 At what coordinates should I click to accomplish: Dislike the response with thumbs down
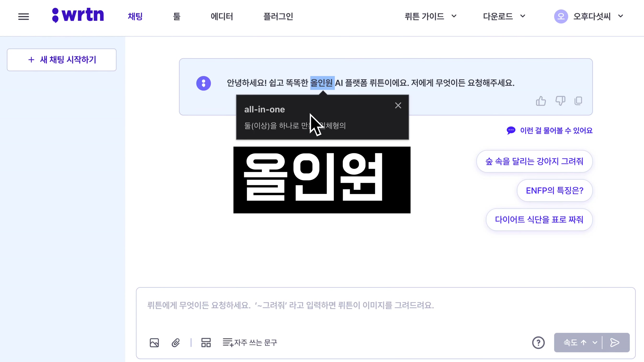tap(560, 101)
